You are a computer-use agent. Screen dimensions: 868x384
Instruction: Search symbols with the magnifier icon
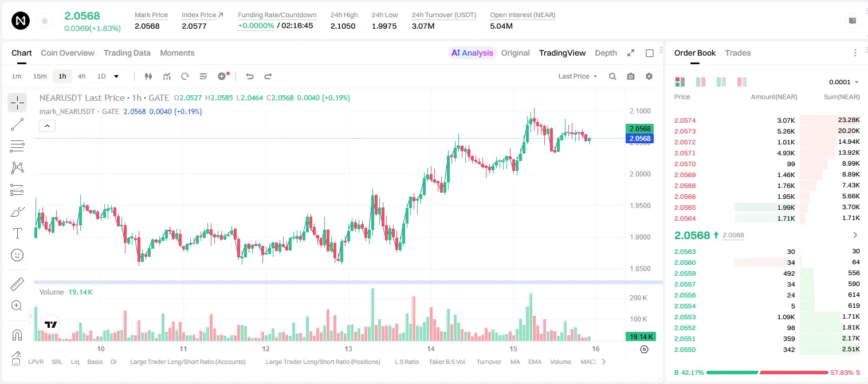pos(612,76)
